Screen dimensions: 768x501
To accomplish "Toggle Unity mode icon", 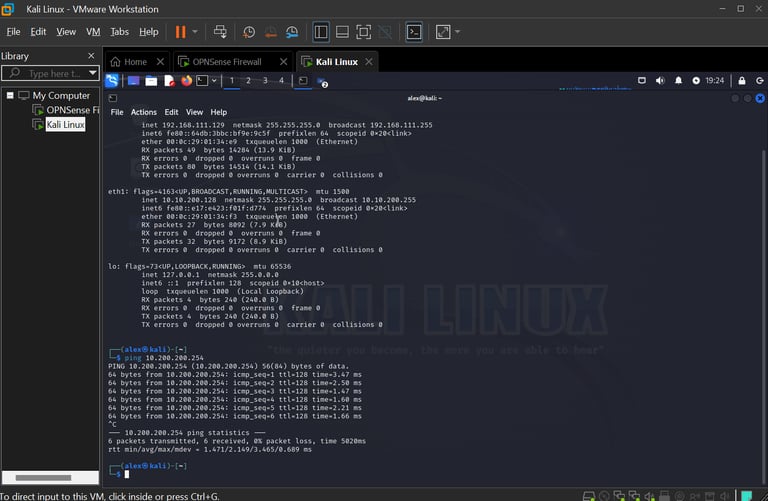I will coord(385,32).
